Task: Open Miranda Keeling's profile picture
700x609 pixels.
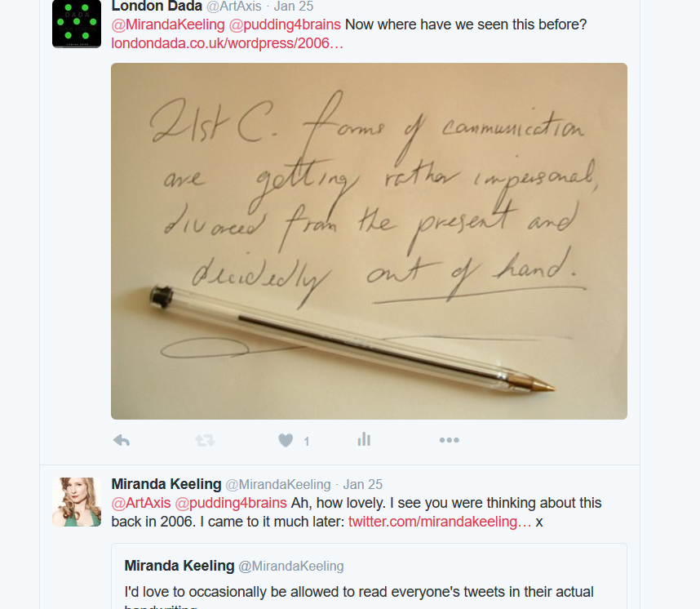Action: 77,502
